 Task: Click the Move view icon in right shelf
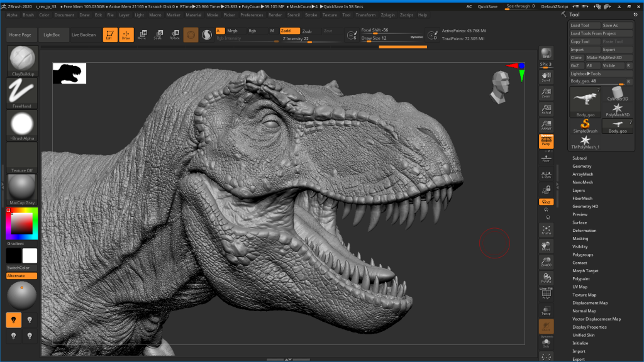pos(546,246)
